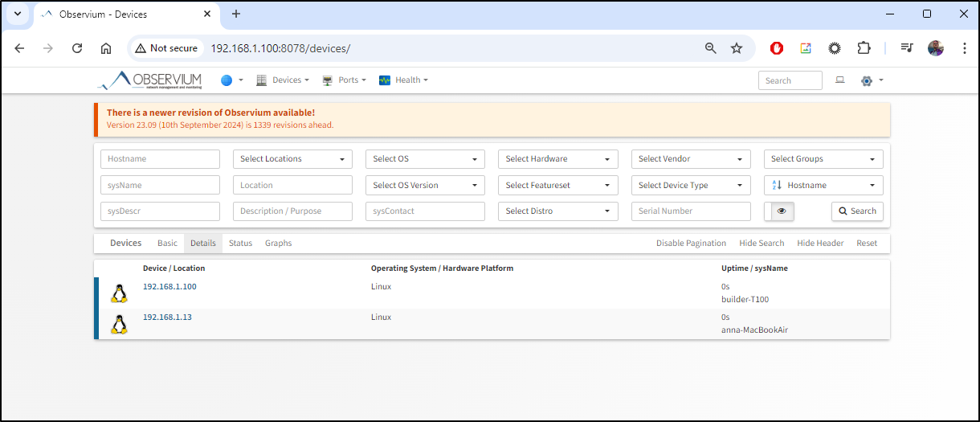Image resolution: width=980 pixels, height=422 pixels.
Task: Open the Select OS Version dropdown
Action: click(425, 185)
